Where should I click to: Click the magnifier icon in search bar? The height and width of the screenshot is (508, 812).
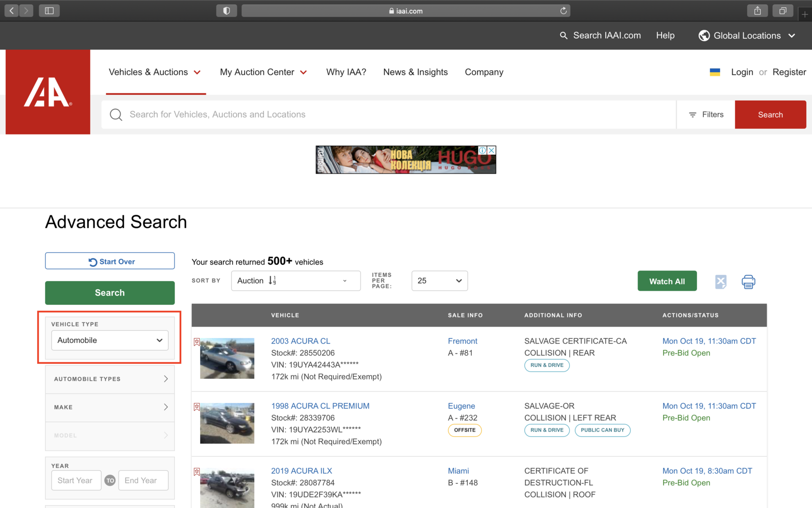pyautogui.click(x=116, y=115)
